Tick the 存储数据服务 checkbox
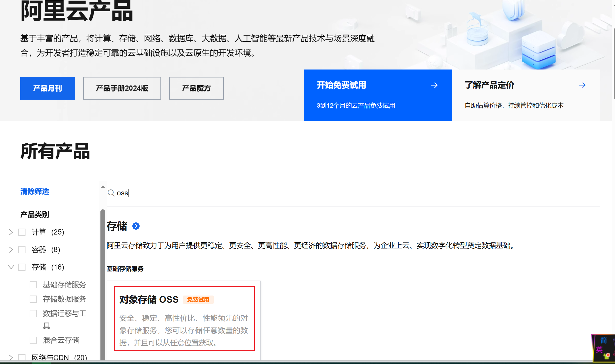Image resolution: width=615 pixels, height=364 pixels. tap(33, 299)
